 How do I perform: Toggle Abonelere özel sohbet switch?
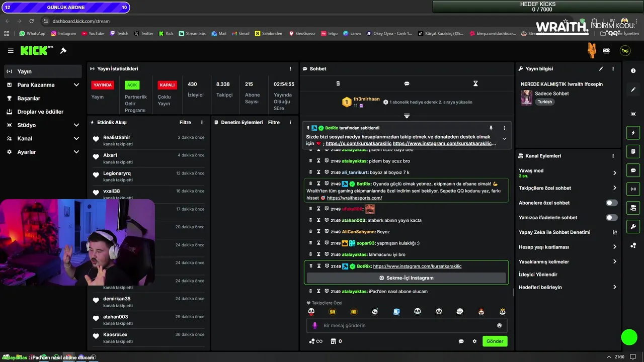coord(611,203)
